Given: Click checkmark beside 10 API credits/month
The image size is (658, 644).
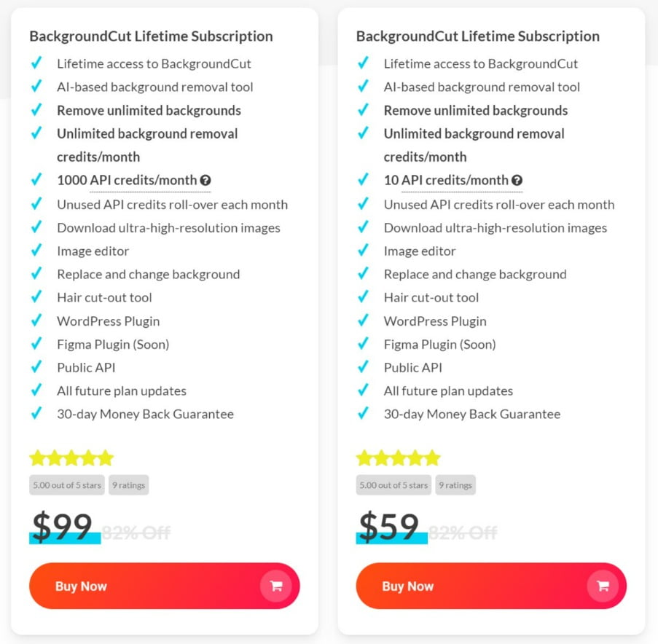Looking at the screenshot, I should (364, 179).
